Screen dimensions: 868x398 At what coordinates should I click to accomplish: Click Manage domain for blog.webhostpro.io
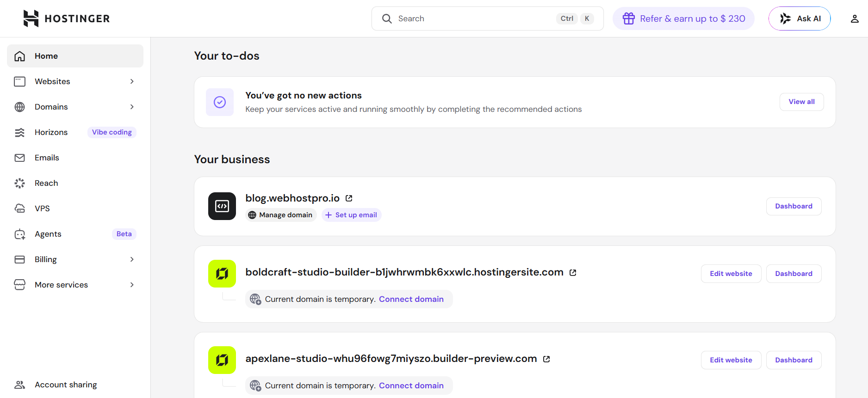281,215
